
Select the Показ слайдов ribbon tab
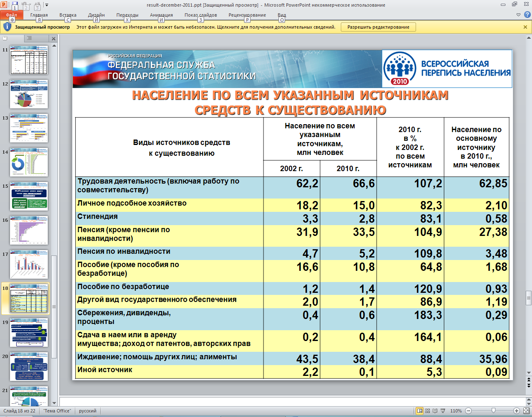(201, 15)
